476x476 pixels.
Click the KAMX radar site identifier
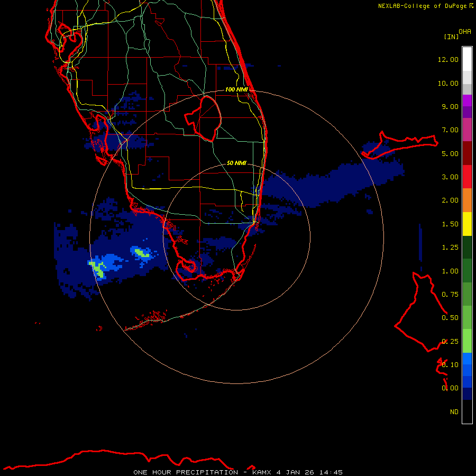262,472
